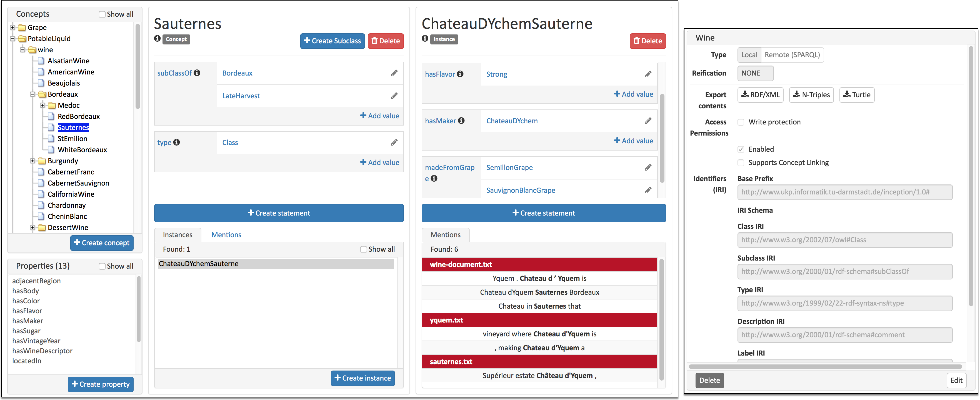Image resolution: width=980 pixels, height=400 pixels.
Task: Collapse the PotableLiquid tree node
Action: click(x=12, y=38)
